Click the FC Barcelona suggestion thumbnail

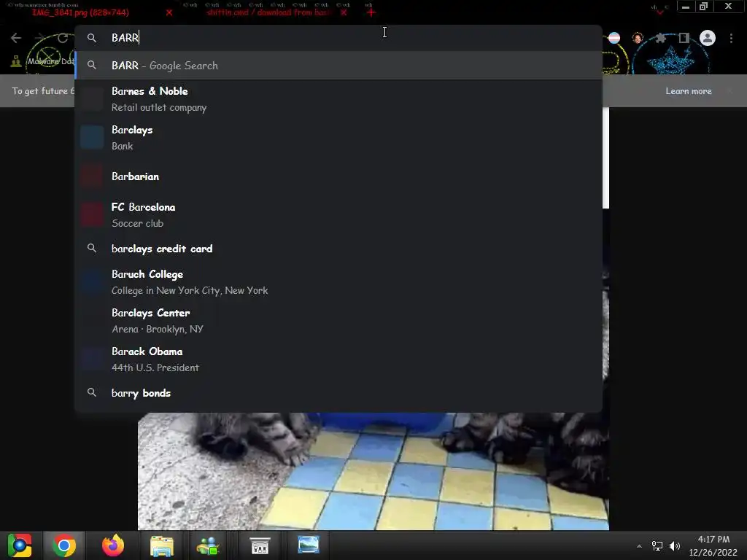coord(92,215)
